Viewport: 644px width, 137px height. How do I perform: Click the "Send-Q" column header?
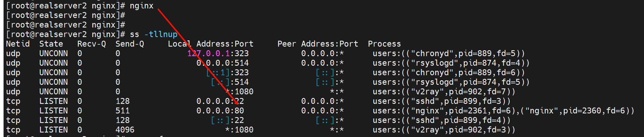(x=130, y=44)
